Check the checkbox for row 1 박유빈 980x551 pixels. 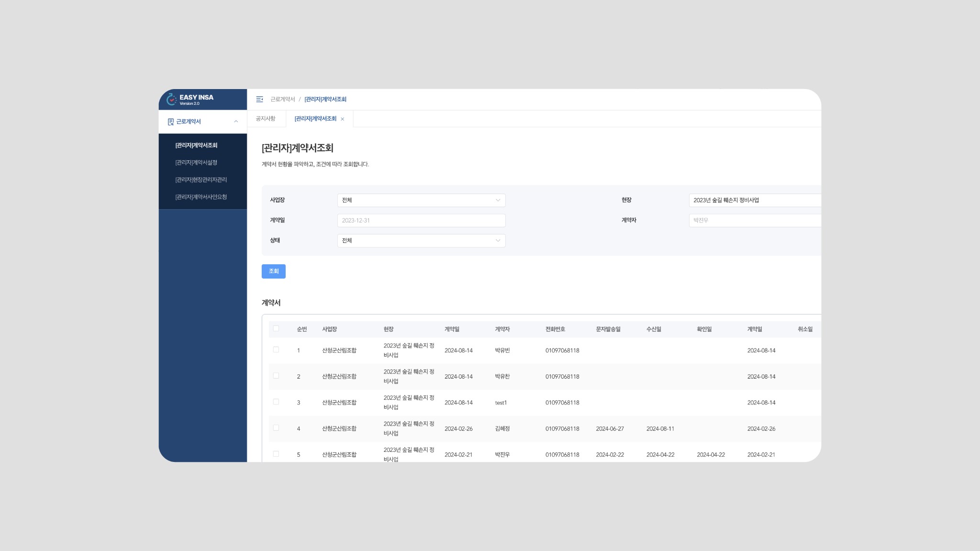click(x=276, y=350)
